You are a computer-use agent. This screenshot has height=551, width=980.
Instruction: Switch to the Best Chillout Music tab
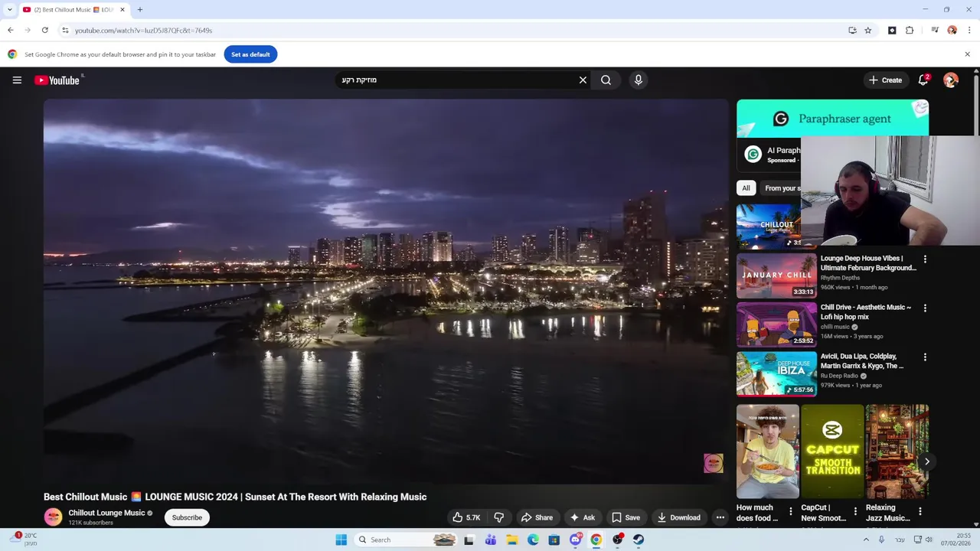click(73, 9)
